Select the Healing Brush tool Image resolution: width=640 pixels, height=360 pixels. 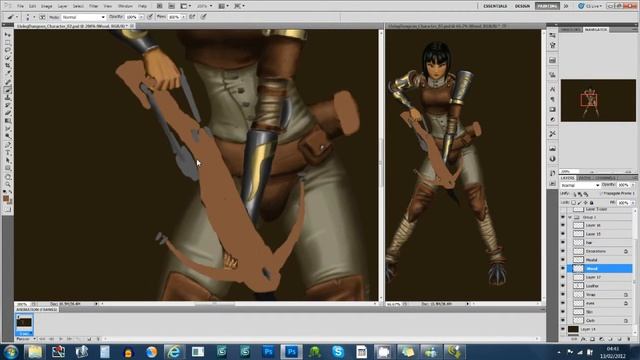coord(8,82)
